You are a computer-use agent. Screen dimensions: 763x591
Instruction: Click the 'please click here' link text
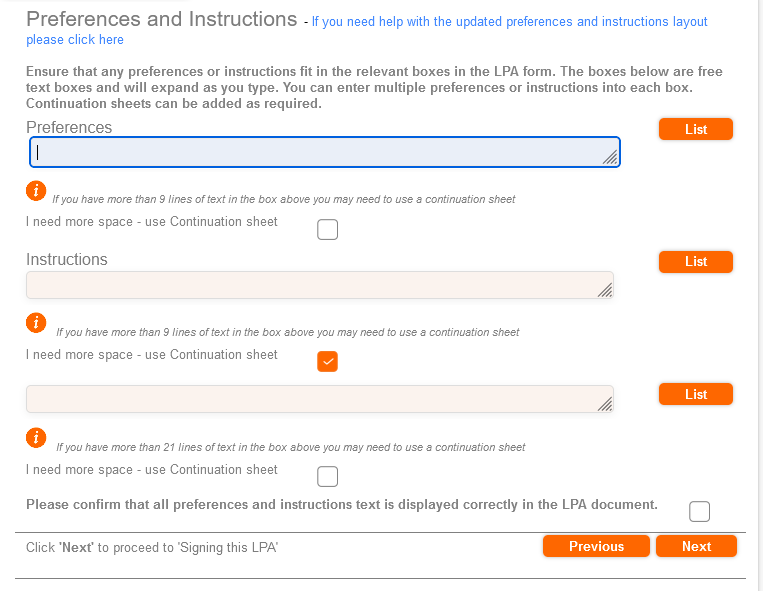(x=75, y=40)
